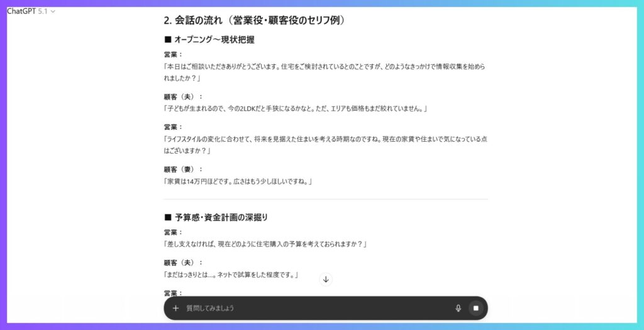Click the sales question starting 差し支えなければ
This screenshot has width=644, height=330.
pos(265,244)
